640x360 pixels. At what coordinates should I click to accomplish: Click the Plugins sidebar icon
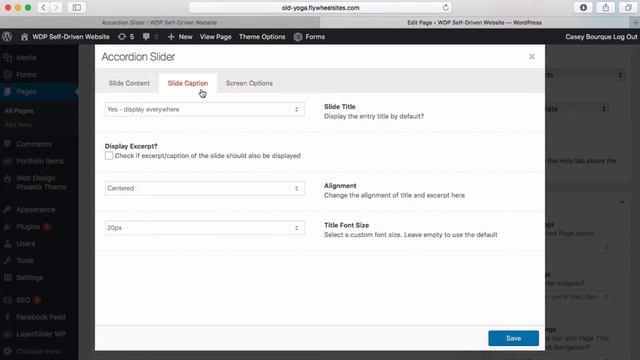point(7,227)
